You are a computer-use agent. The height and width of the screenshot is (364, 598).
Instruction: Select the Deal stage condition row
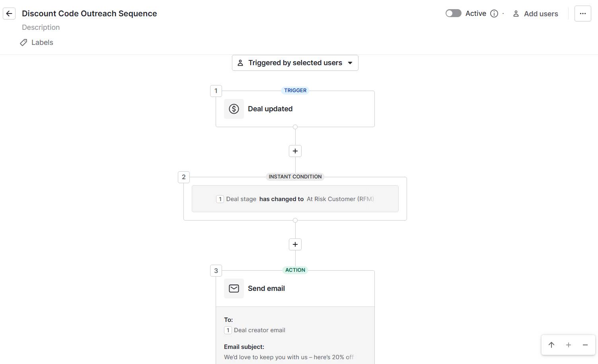pyautogui.click(x=295, y=199)
